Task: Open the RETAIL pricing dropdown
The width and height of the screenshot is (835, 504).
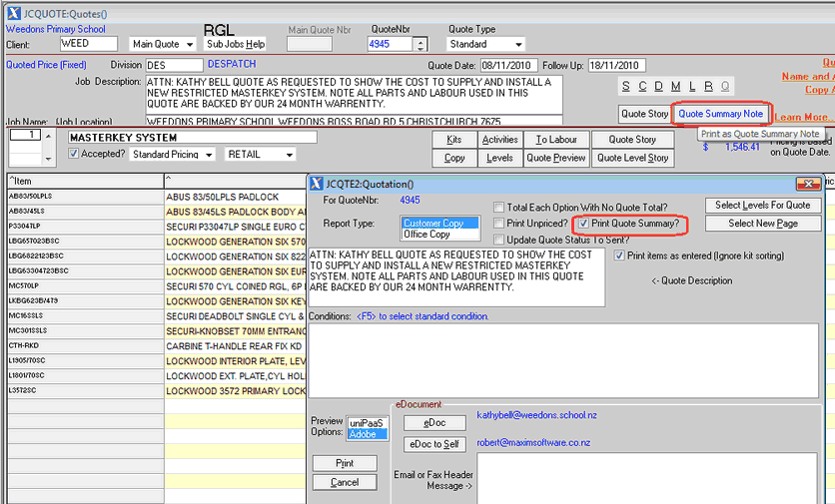Action: [289, 155]
